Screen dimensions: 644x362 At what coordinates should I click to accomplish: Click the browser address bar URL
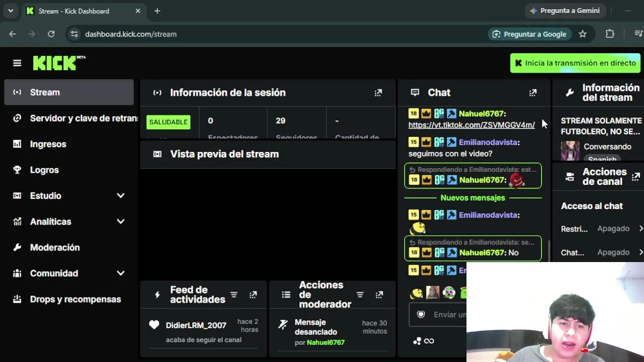point(131,34)
